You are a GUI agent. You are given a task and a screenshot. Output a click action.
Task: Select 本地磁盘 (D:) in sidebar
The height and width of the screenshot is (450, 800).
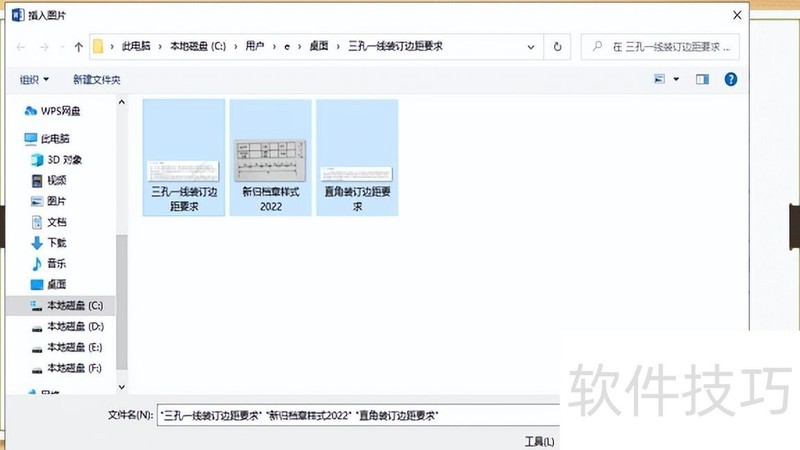click(x=68, y=326)
